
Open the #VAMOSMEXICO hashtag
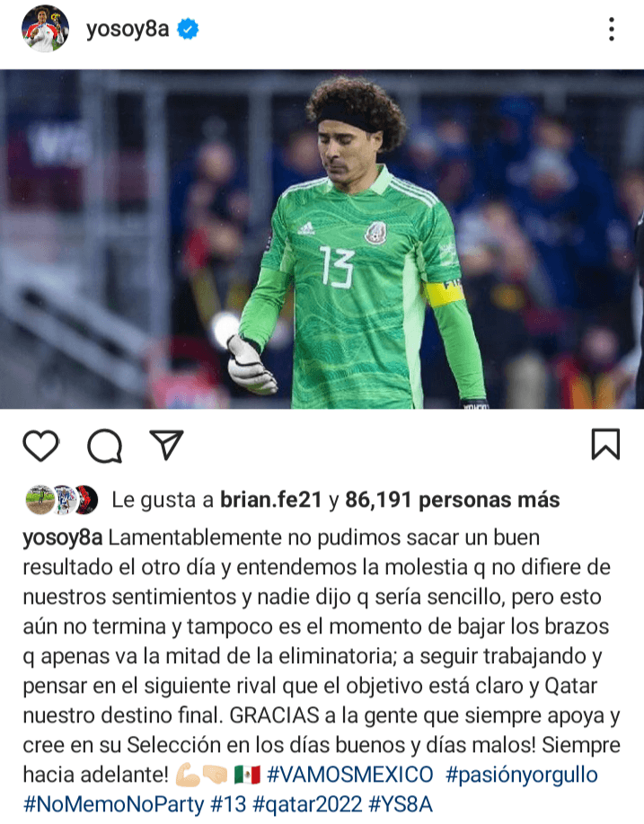coord(349,775)
